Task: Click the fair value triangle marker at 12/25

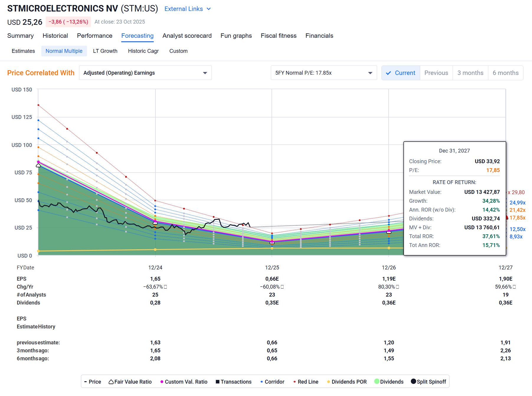Action: 272,242
